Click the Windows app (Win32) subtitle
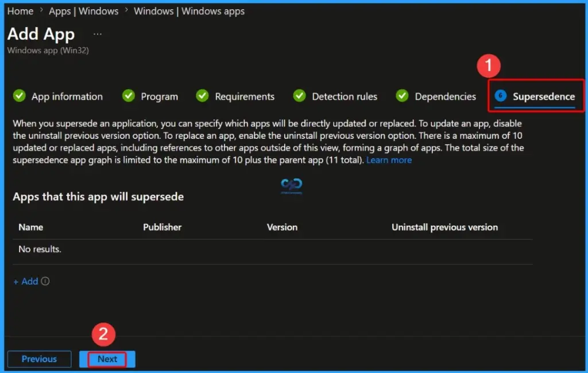Image resolution: width=588 pixels, height=373 pixels. tap(48, 50)
